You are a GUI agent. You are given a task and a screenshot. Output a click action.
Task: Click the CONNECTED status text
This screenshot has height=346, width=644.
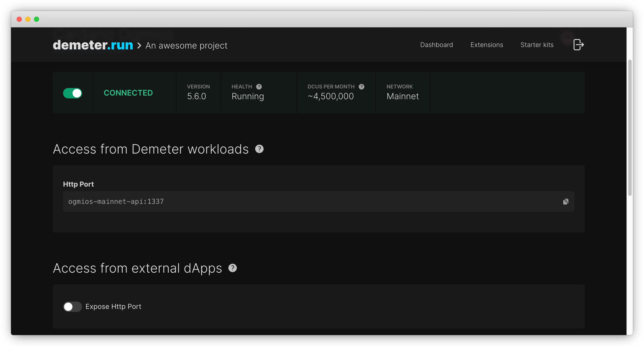coord(128,93)
